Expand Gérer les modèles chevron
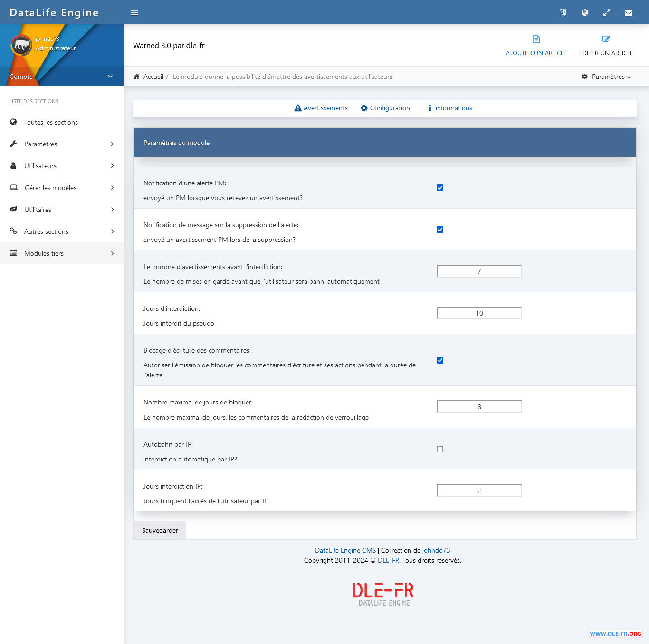Image resolution: width=649 pixels, height=644 pixels. point(113,188)
